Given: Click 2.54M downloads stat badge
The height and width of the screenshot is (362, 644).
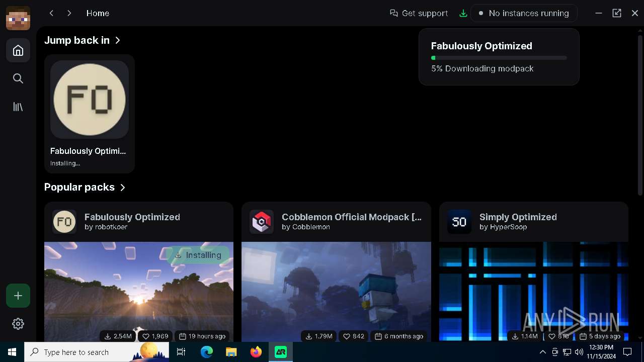Looking at the screenshot, I should tap(118, 336).
